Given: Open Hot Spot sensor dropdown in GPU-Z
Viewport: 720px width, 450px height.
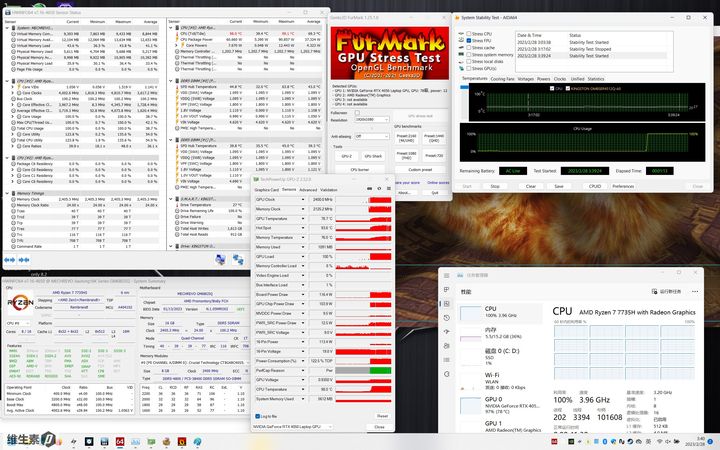Looking at the screenshot, I should coord(303,228).
